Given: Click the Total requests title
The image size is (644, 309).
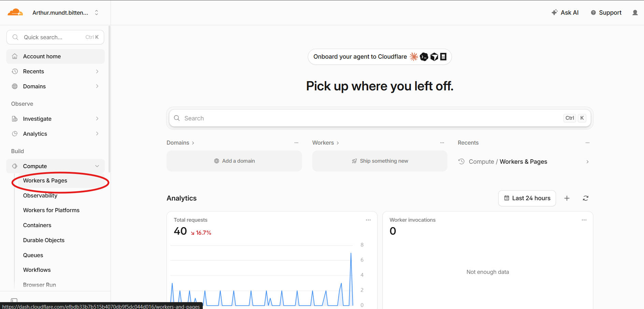Looking at the screenshot, I should click(190, 220).
